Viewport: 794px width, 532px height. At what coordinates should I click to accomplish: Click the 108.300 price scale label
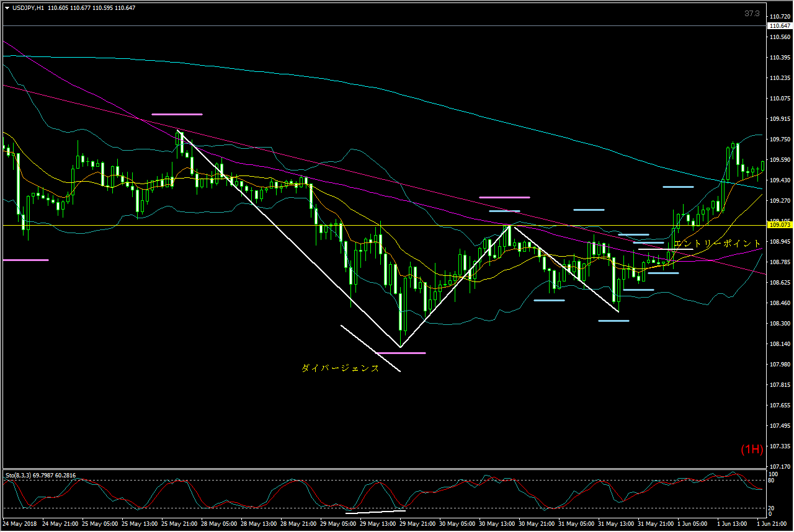[x=780, y=324]
